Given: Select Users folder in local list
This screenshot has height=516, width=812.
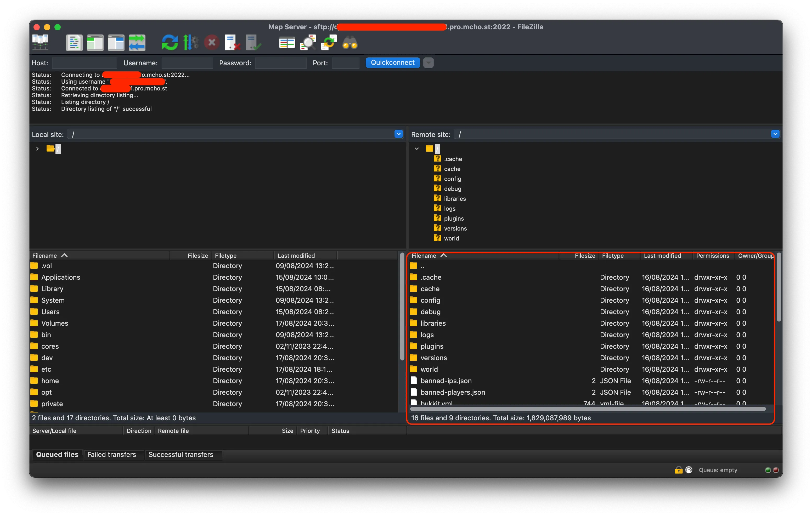Looking at the screenshot, I should [214, 312].
